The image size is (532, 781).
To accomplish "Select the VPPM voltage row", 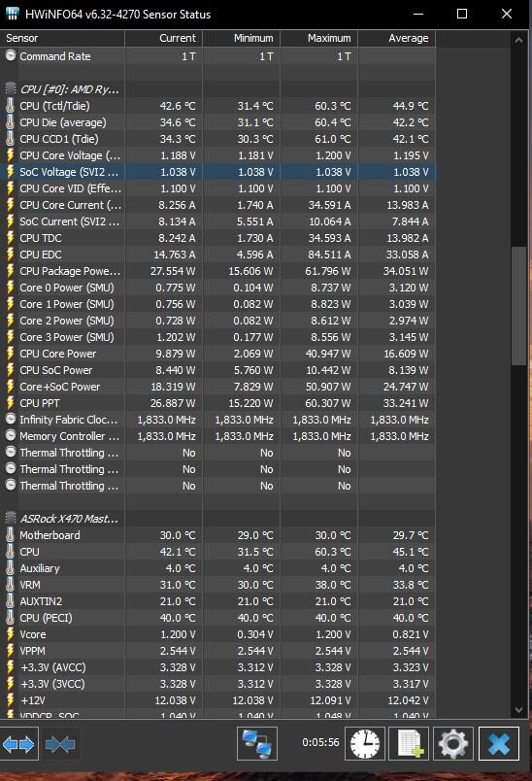I will point(218,651).
